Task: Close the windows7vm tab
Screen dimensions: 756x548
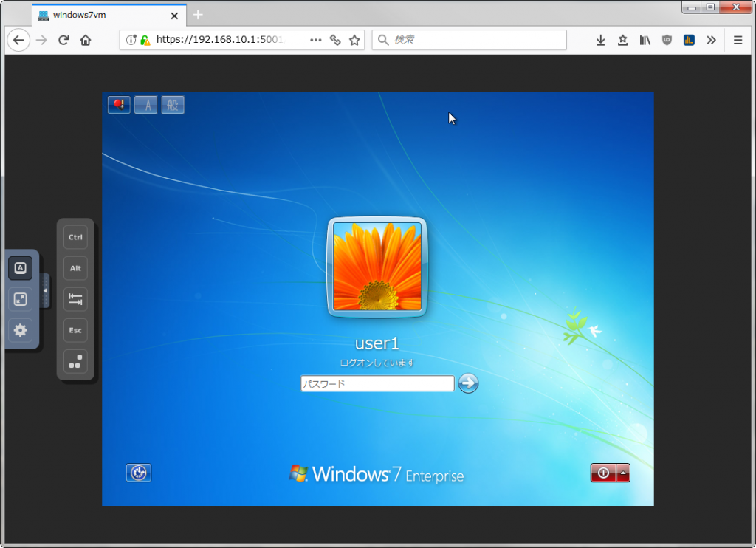Action: pos(174,16)
